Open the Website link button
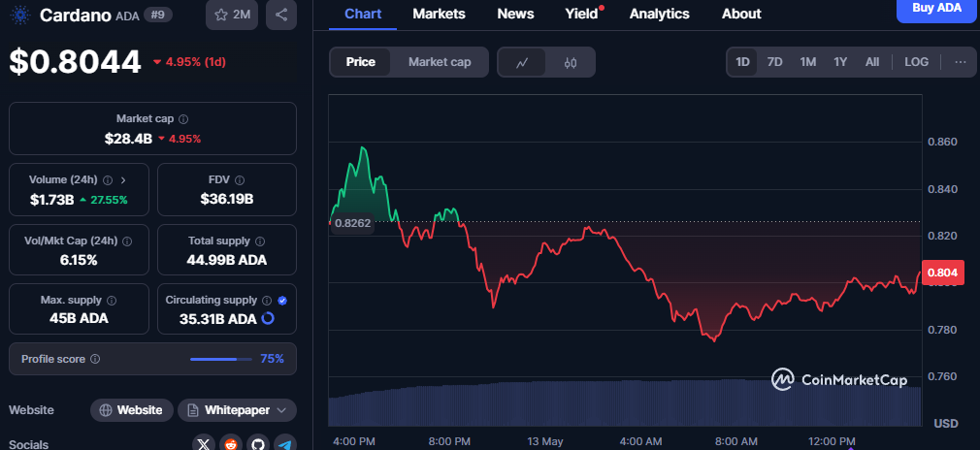Image resolution: width=980 pixels, height=450 pixels. pyautogui.click(x=132, y=410)
